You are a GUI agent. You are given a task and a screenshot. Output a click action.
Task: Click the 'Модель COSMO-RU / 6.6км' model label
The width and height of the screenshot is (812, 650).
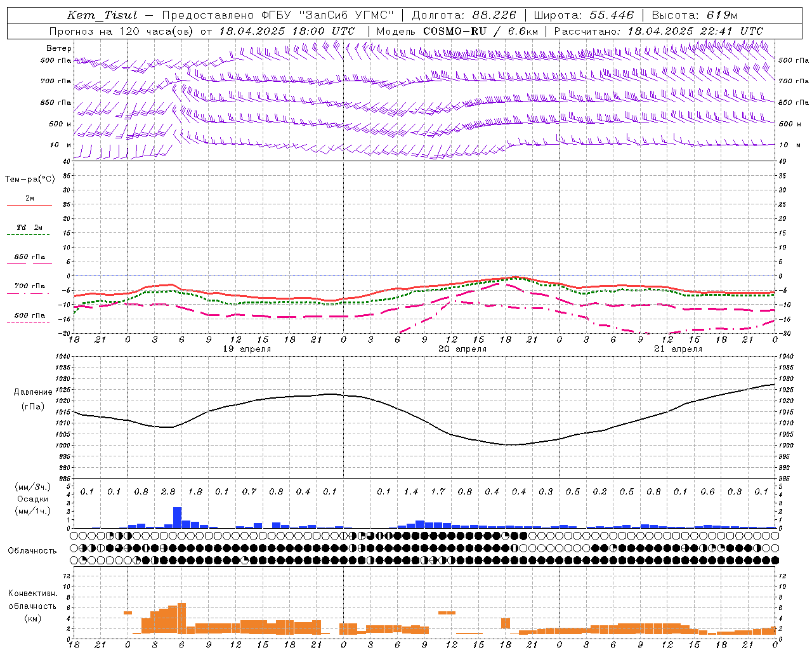[457, 31]
